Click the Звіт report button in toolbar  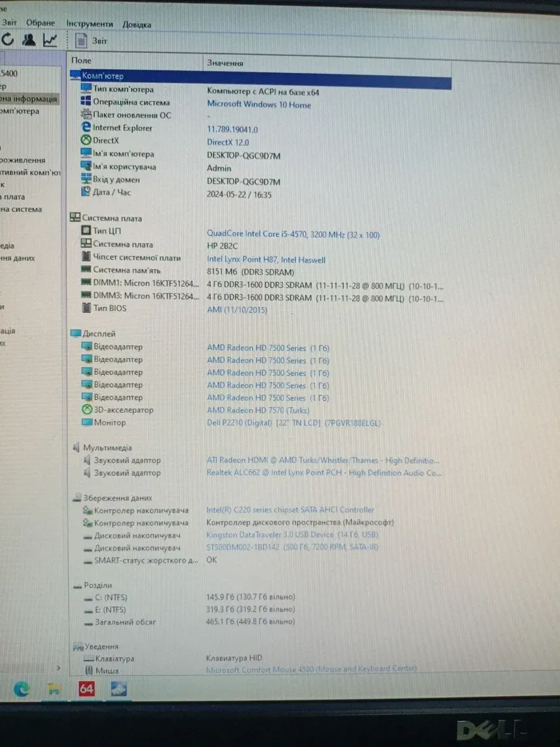click(x=91, y=41)
